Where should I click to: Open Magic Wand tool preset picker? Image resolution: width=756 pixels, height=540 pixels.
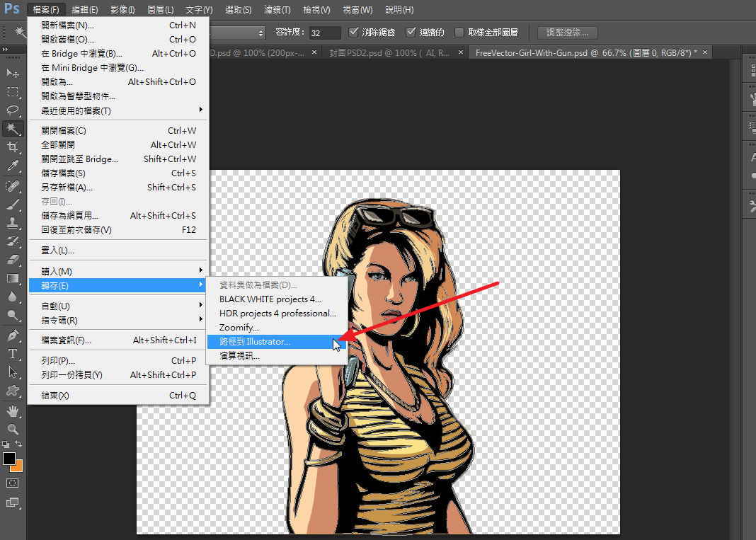tap(19, 33)
